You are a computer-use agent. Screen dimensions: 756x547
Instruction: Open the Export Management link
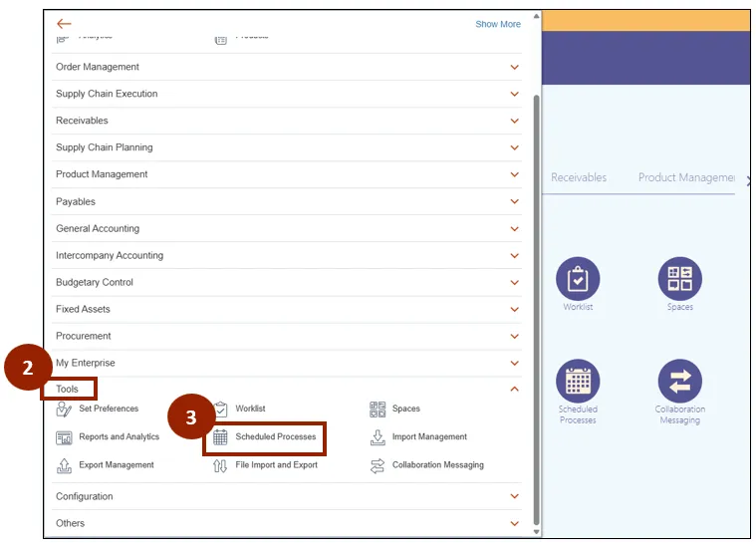click(x=117, y=464)
